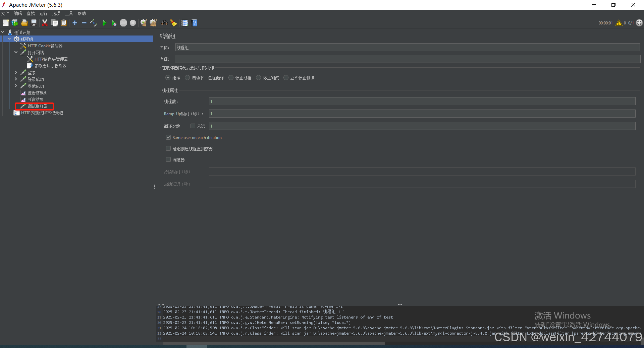Expand the first 登录成功 tree node

(16, 79)
